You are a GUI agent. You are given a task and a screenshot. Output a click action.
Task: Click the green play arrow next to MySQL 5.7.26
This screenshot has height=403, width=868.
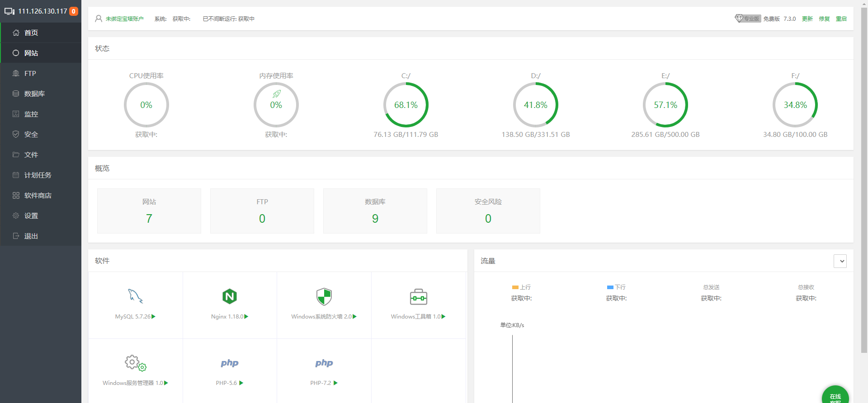[x=154, y=316]
